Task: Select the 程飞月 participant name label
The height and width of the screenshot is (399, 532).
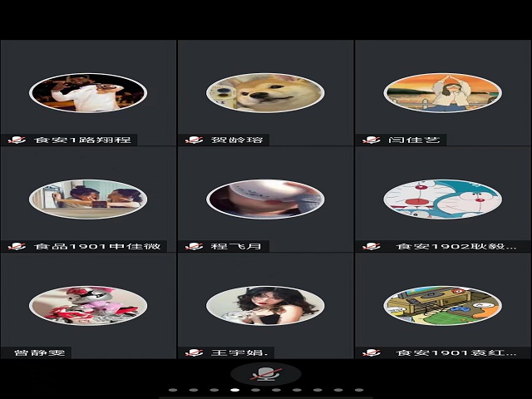Action: coord(228,246)
